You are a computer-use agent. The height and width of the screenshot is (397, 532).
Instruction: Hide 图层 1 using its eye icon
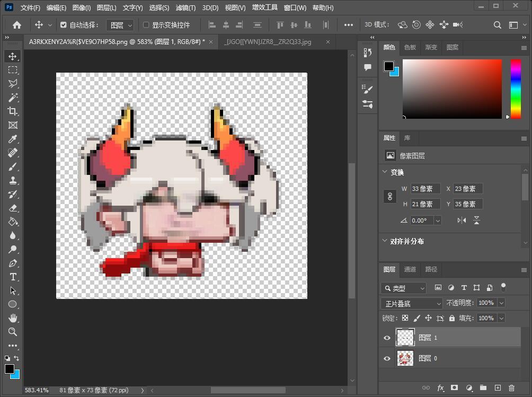click(x=387, y=338)
